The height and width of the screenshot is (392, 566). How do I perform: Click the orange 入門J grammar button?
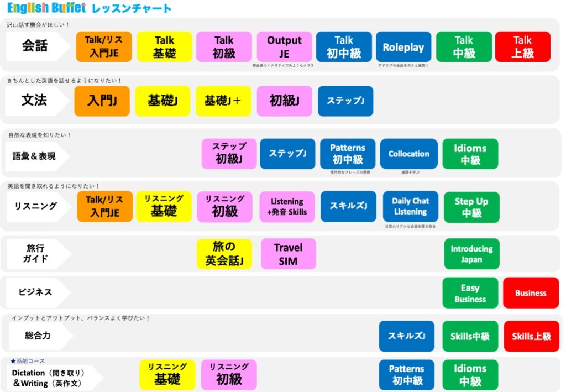point(102,101)
